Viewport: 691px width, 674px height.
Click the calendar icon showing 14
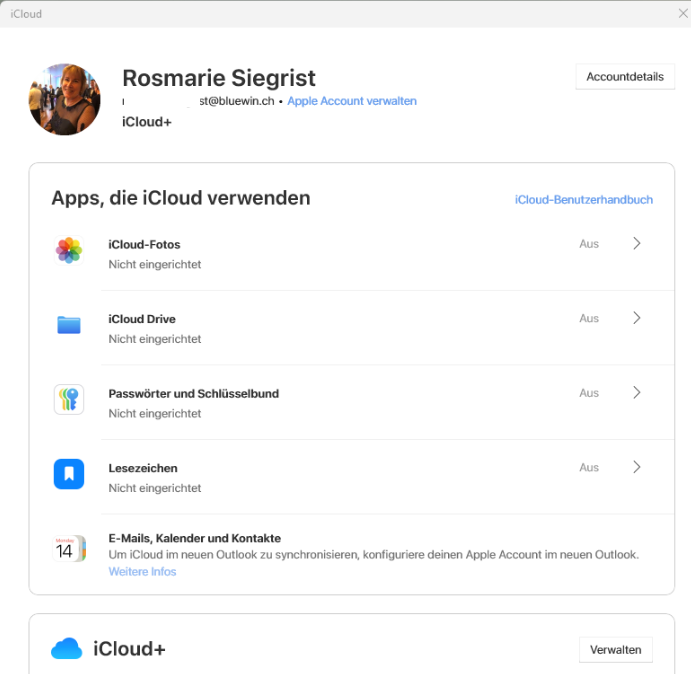click(x=69, y=548)
